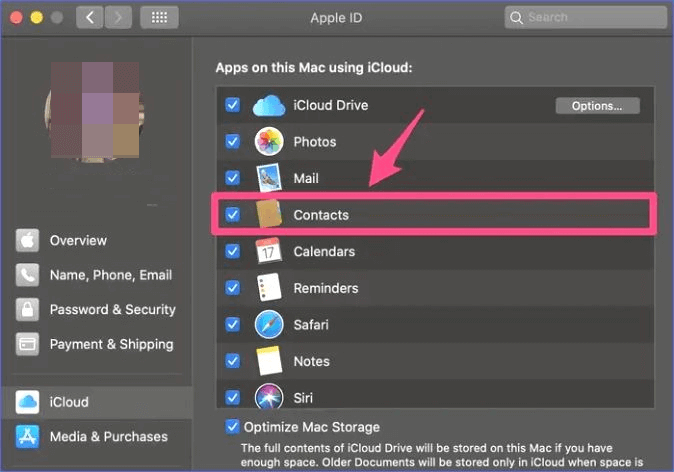Select the iCloud sidebar item
Viewport: 674px width, 472px height.
[x=97, y=402]
